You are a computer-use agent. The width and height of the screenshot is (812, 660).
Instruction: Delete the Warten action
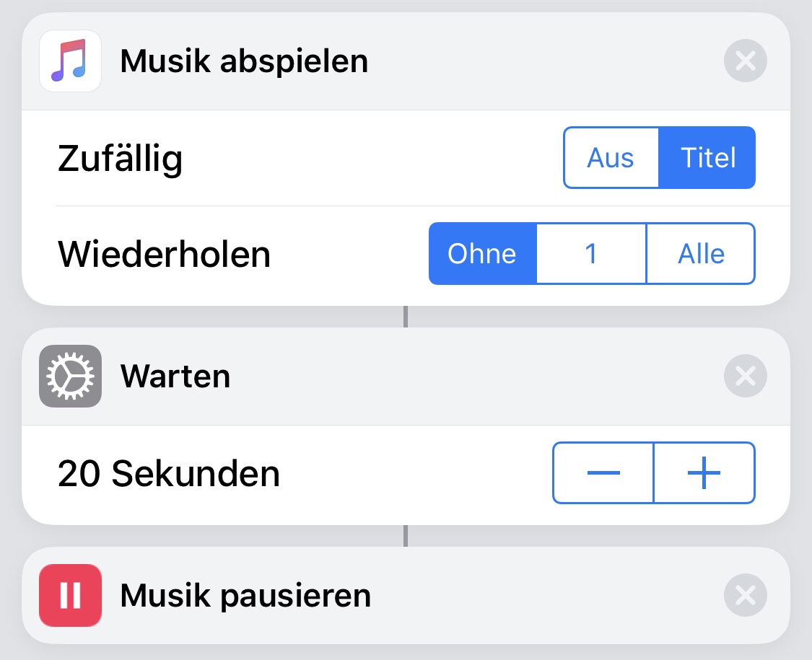[x=745, y=376]
